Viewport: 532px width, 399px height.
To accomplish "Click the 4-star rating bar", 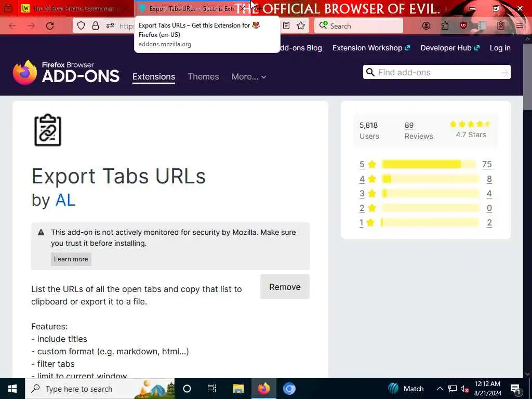I will [430, 179].
